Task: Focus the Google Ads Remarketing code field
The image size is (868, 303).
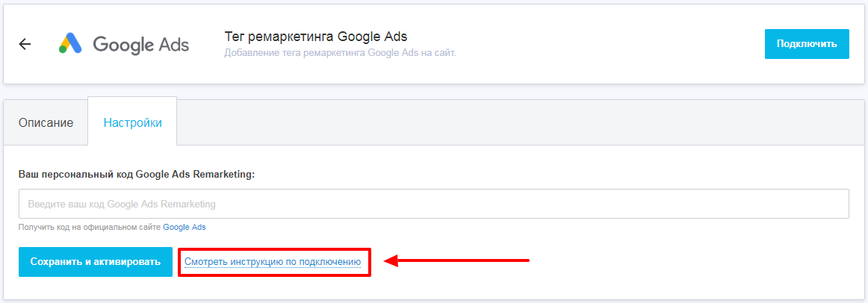Action: point(433,204)
